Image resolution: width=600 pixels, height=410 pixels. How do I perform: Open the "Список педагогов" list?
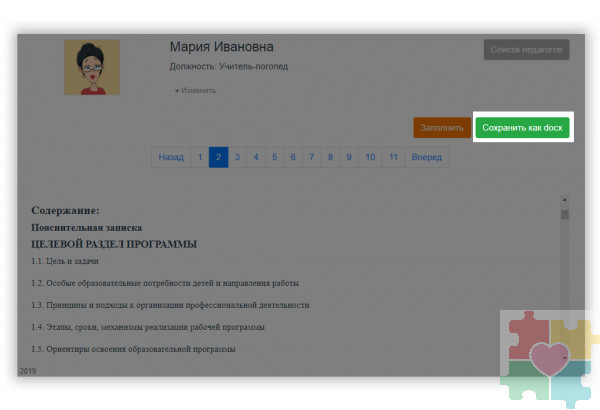coord(526,49)
